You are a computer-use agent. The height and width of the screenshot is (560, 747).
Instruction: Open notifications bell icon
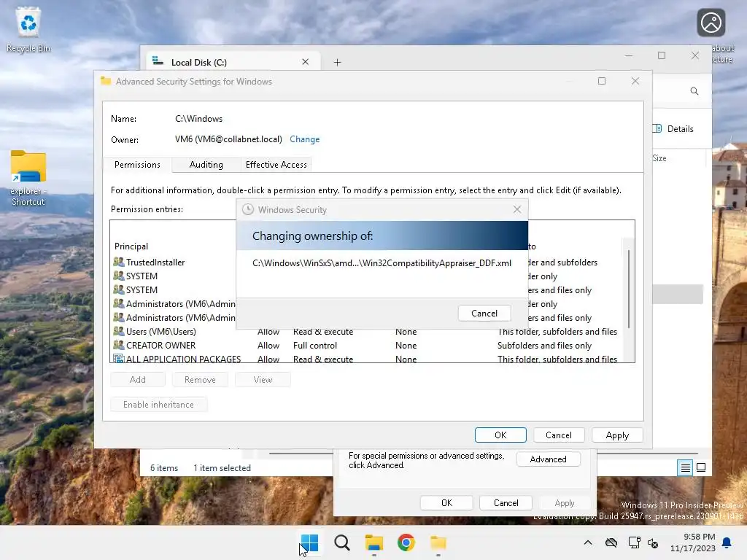click(727, 542)
